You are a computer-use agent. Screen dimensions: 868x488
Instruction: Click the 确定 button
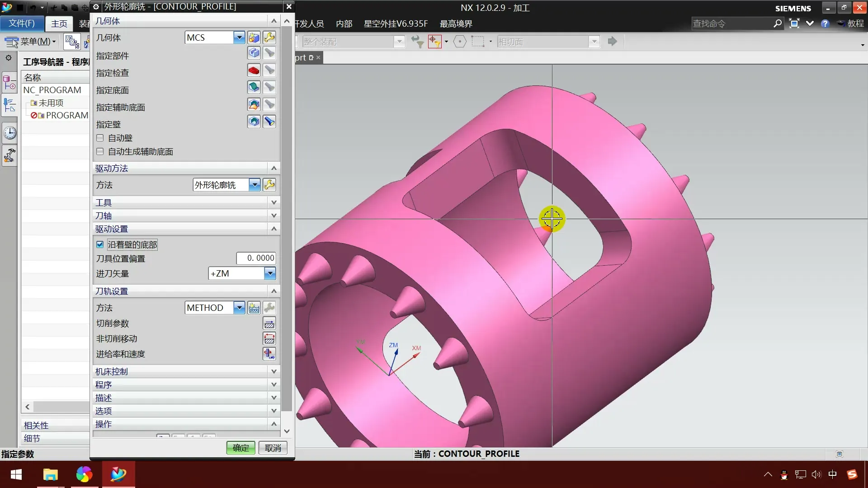(241, 448)
